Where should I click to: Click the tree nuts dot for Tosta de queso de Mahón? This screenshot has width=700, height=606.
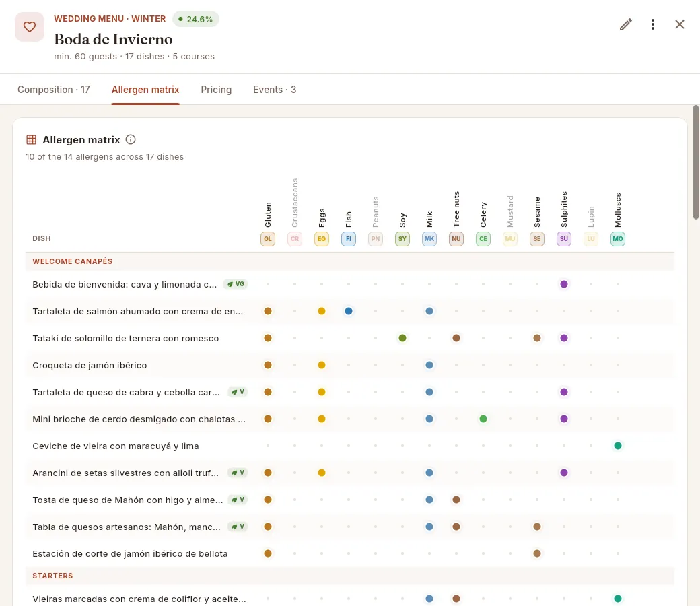[456, 500]
